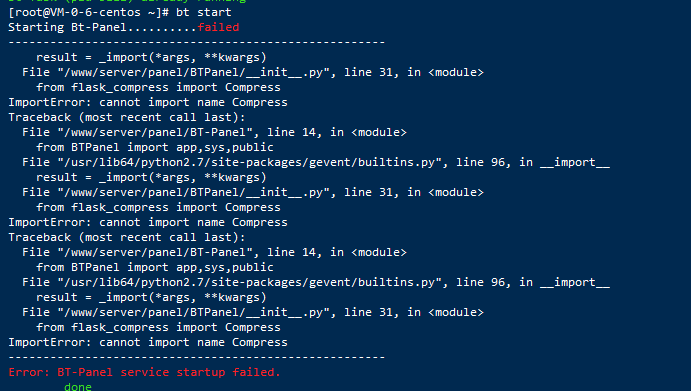Click the dashed separator above the red Error line
Image resolution: width=691 pixels, height=391 pixels.
(x=197, y=357)
